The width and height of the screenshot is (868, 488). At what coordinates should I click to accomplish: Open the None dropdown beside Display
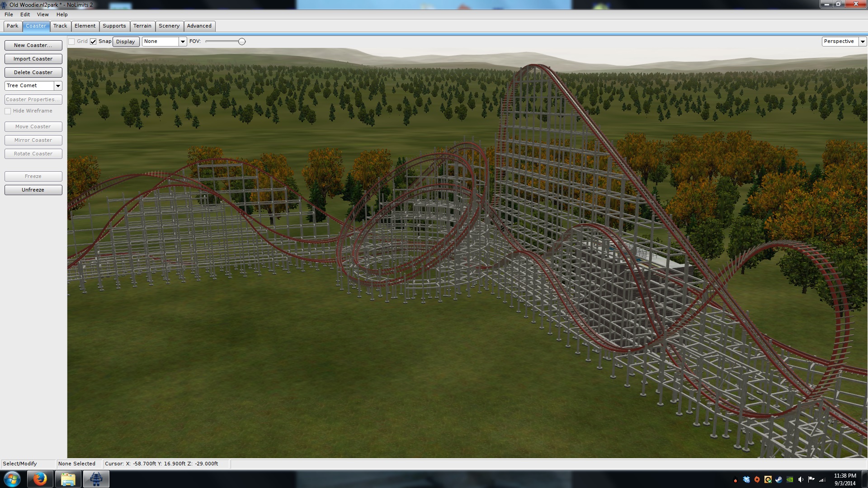tap(183, 42)
